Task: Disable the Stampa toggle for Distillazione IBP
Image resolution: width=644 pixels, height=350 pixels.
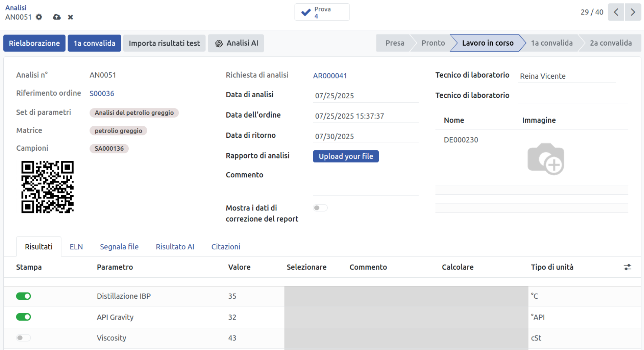Action: pyautogui.click(x=23, y=296)
